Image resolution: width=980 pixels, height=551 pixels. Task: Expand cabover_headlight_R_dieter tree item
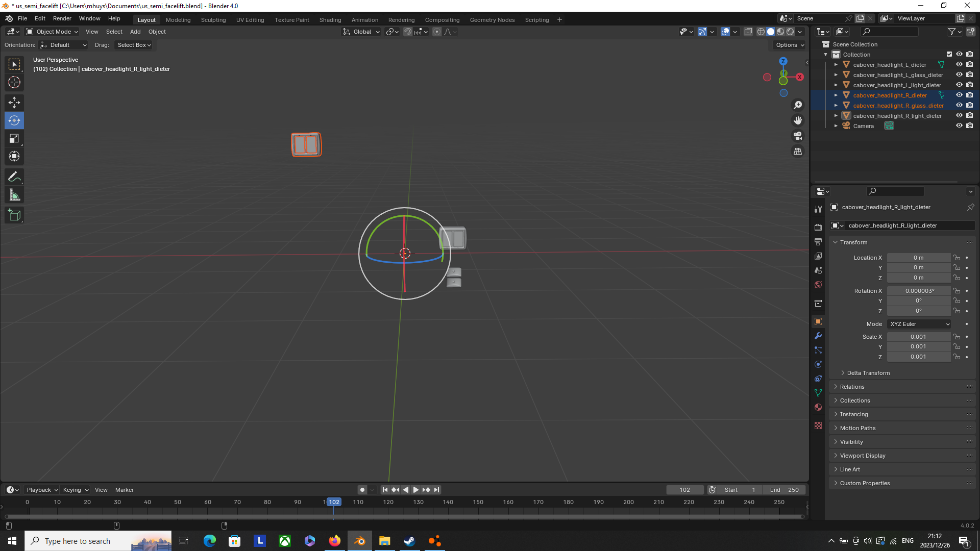836,95
